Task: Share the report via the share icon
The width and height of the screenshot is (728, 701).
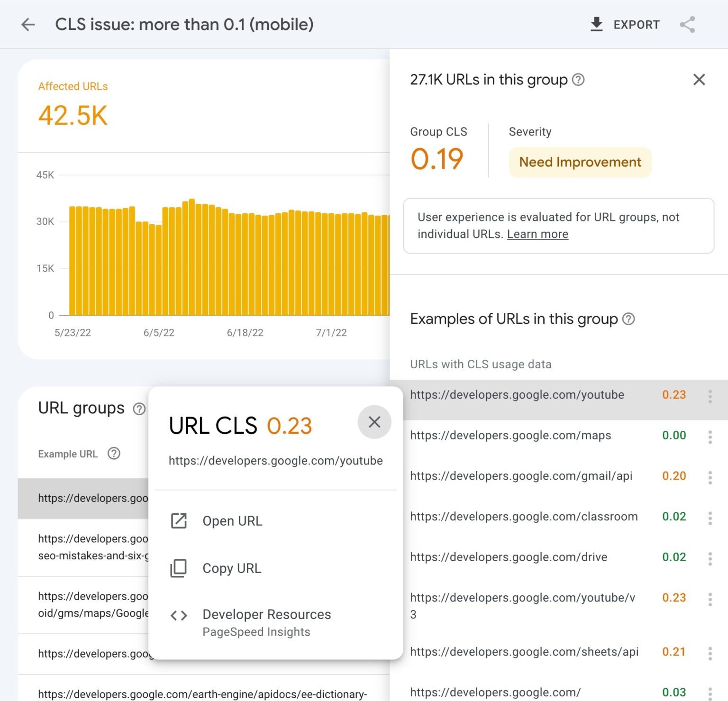Action: pyautogui.click(x=687, y=24)
